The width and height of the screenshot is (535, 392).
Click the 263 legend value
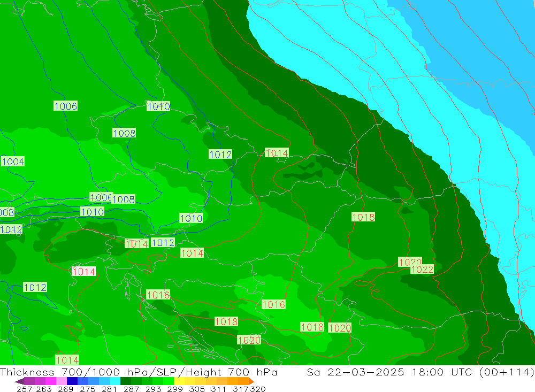[44, 389]
